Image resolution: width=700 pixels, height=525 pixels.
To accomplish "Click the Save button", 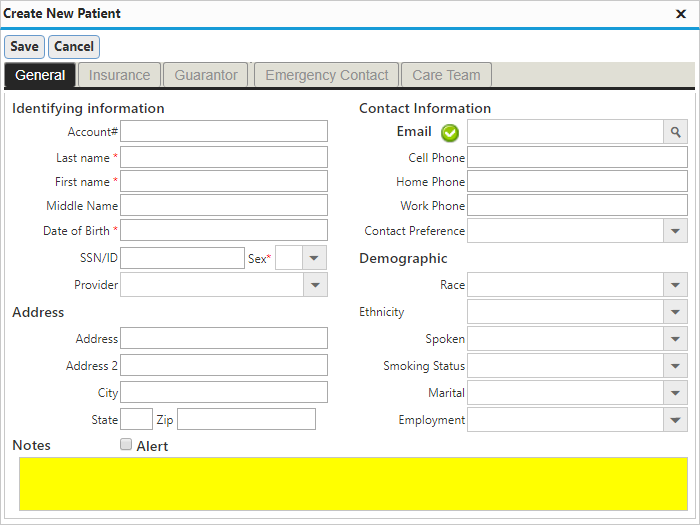I will click(25, 47).
